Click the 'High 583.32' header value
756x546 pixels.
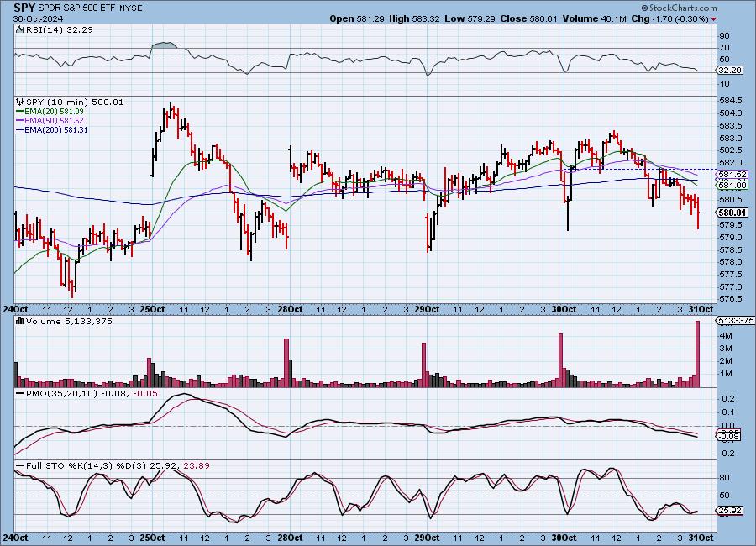(414, 18)
